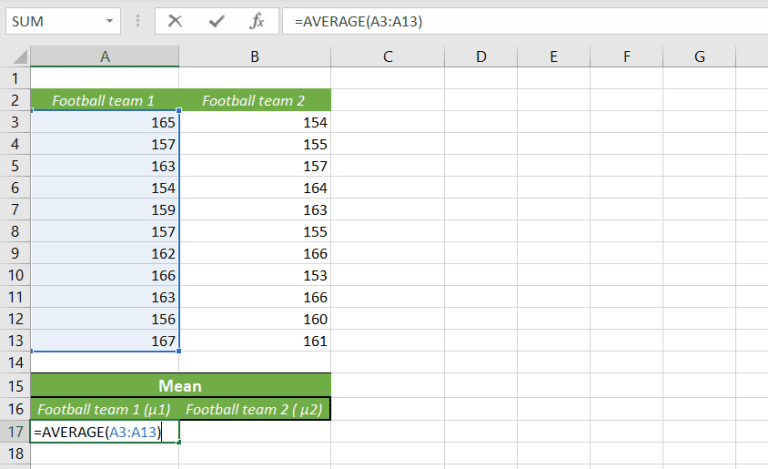Click the Football team 2 (μ2) cell
This screenshot has width=768, height=469.
tap(255, 409)
